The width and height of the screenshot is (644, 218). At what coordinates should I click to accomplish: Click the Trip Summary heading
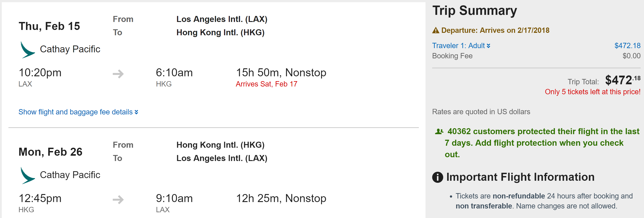(475, 11)
